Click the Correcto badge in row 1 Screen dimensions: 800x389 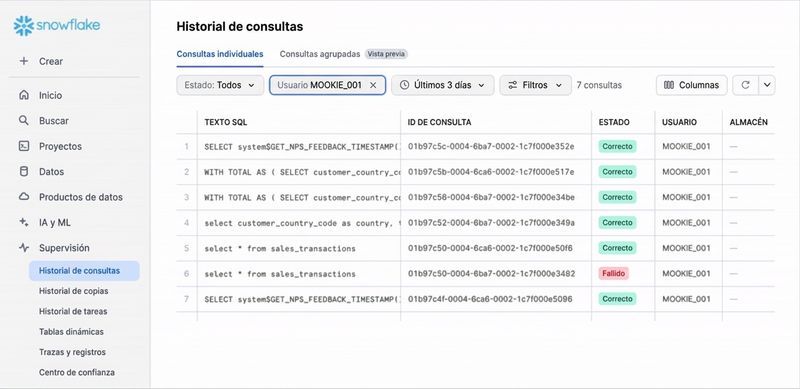click(617, 147)
